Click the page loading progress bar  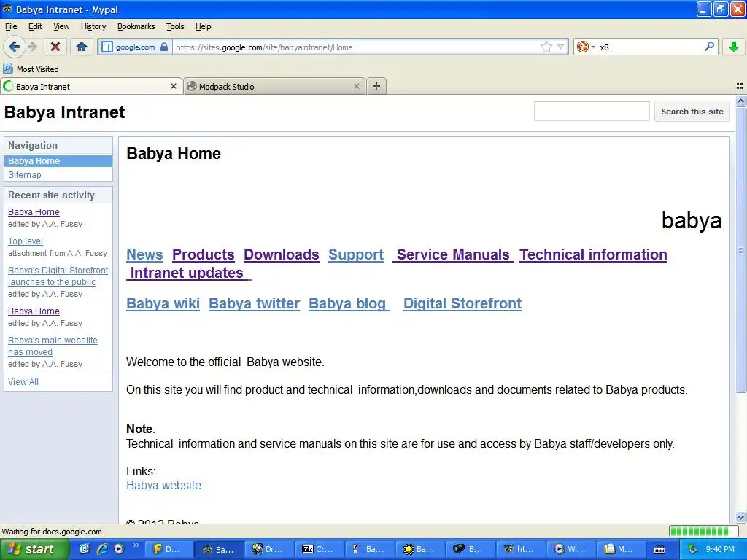pos(705,531)
